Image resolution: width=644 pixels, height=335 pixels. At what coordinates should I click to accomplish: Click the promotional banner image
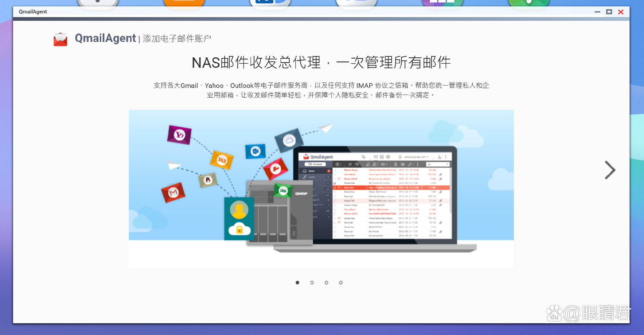pos(321,189)
